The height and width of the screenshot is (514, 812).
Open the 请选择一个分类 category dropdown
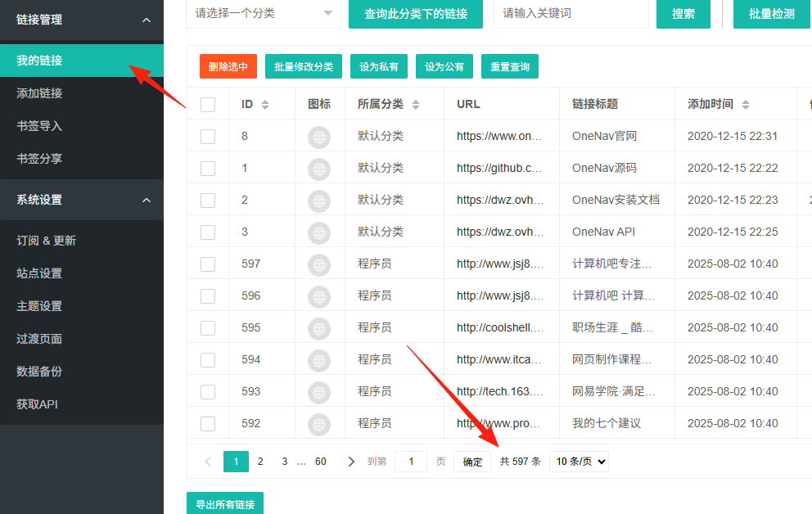263,13
